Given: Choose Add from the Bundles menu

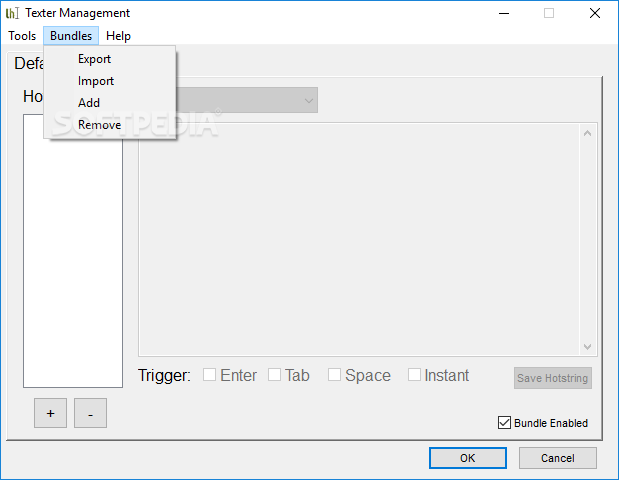Looking at the screenshot, I should (x=110, y=103).
